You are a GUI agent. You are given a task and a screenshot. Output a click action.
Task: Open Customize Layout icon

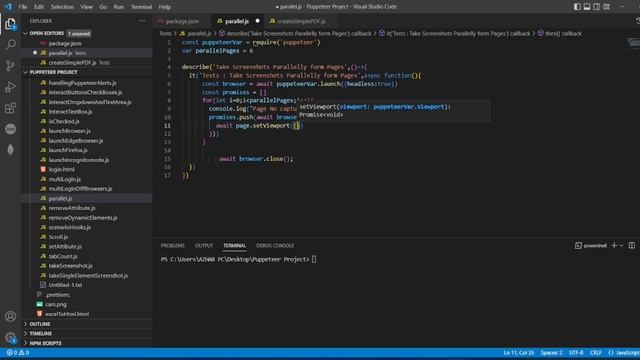coord(607,7)
